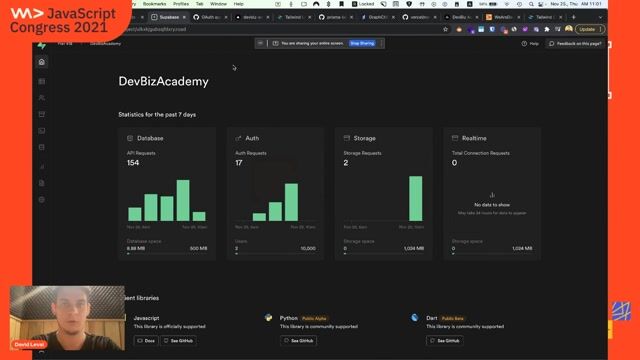Open the browser profile avatar
This screenshot has width=640, height=360.
569,29
